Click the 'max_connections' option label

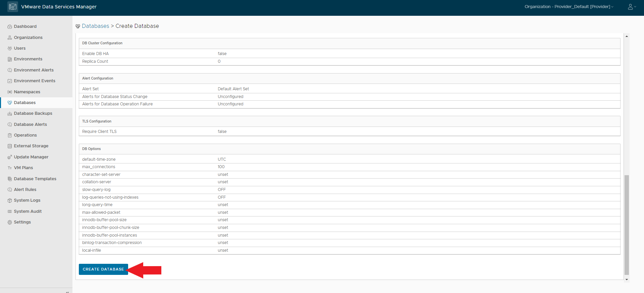click(99, 167)
